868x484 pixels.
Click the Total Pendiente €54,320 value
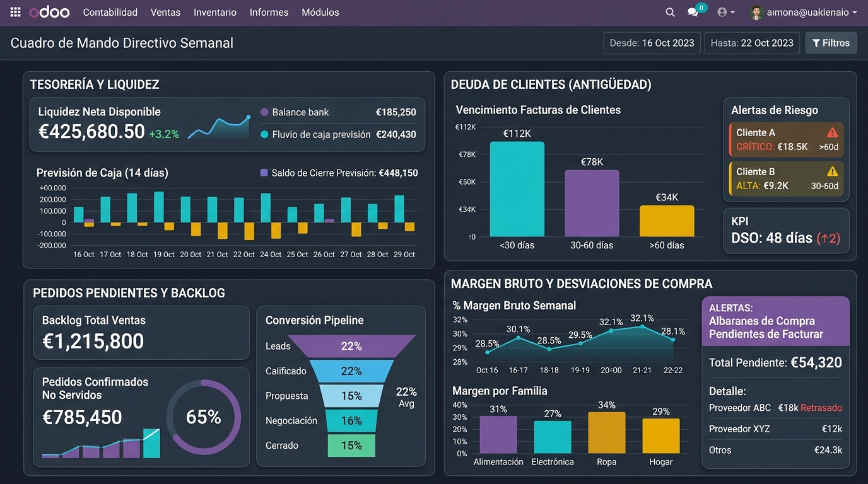(x=816, y=362)
